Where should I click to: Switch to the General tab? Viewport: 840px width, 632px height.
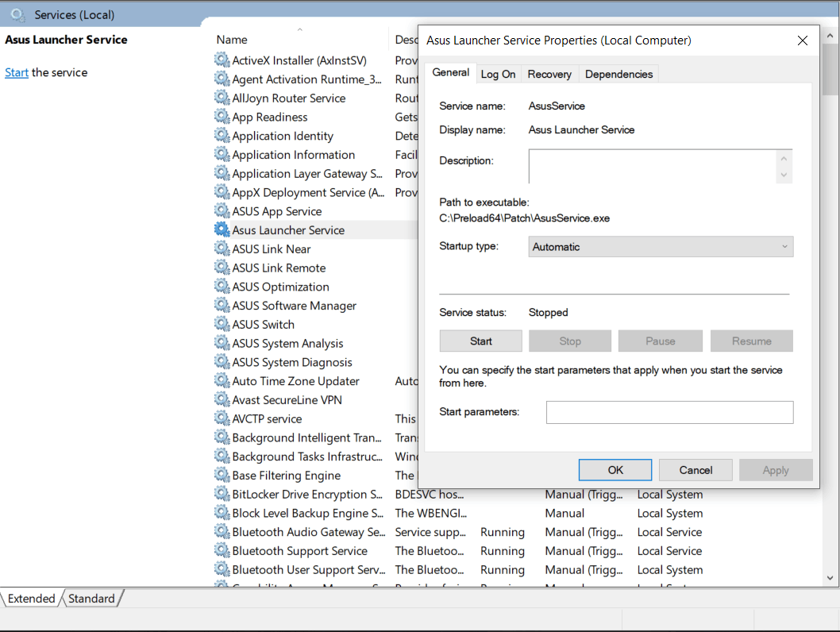coord(450,73)
